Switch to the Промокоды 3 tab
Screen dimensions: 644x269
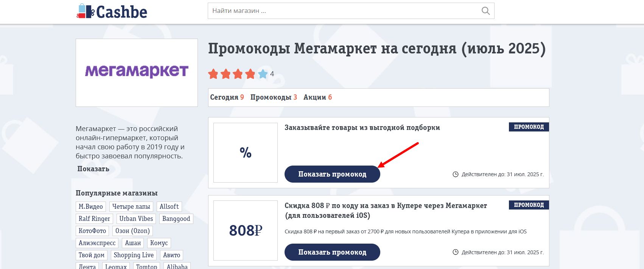click(274, 97)
